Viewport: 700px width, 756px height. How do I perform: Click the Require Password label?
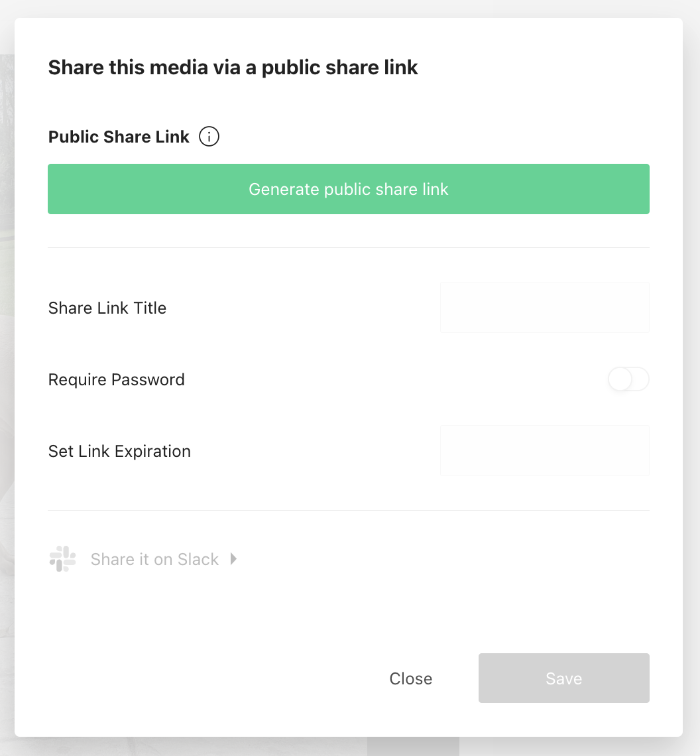(x=117, y=380)
